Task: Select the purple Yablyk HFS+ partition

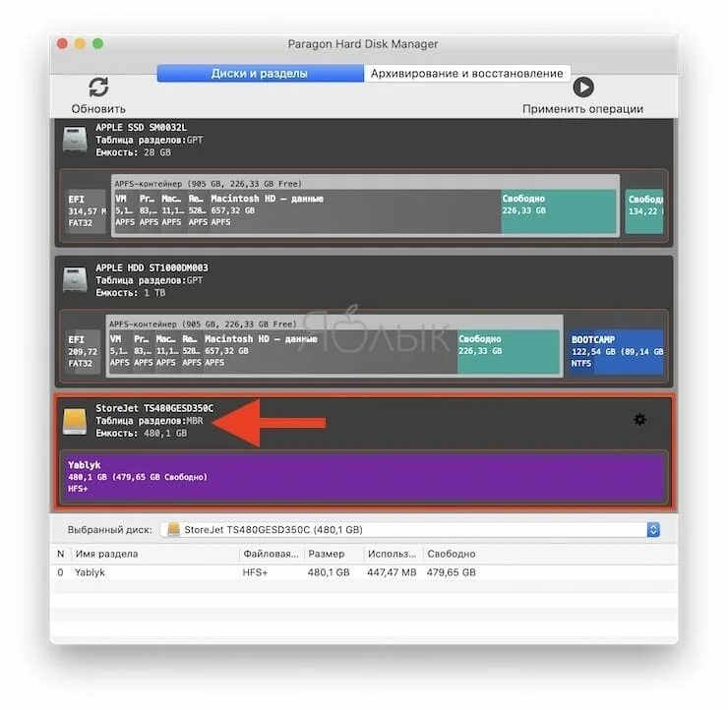Action: [364, 477]
